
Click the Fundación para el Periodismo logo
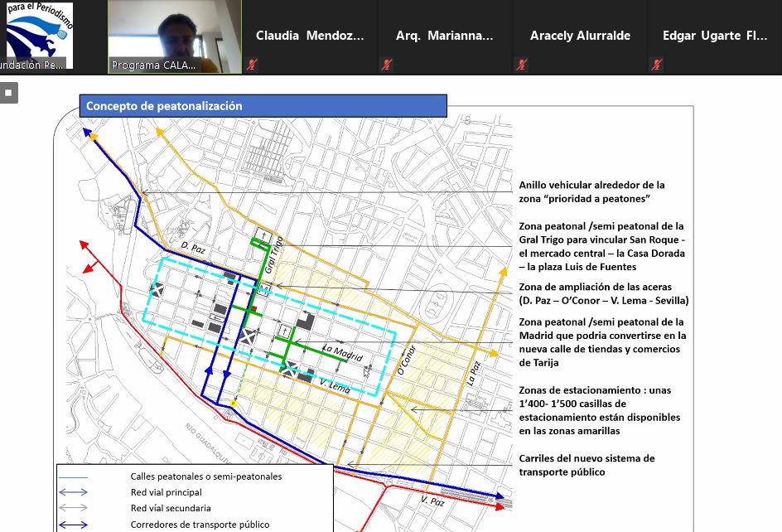point(39,36)
